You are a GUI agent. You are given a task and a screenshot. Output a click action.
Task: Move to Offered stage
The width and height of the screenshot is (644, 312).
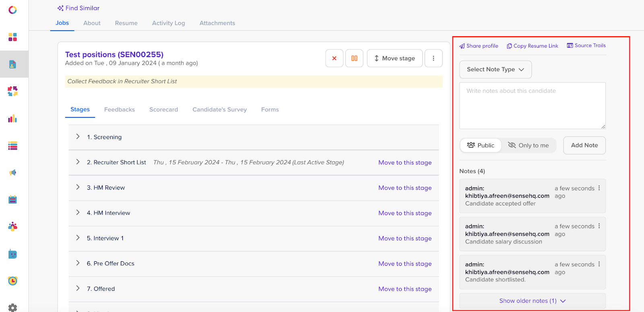(x=405, y=289)
